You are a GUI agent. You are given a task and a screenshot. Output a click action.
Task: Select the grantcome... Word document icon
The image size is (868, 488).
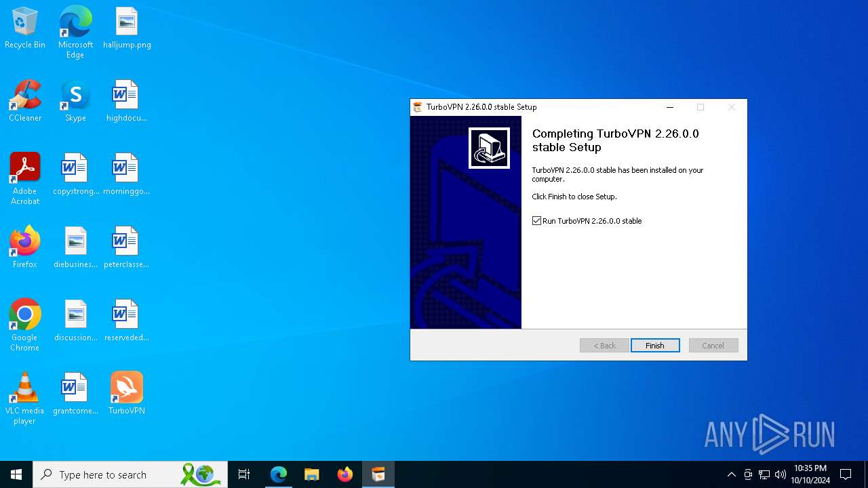coord(75,394)
